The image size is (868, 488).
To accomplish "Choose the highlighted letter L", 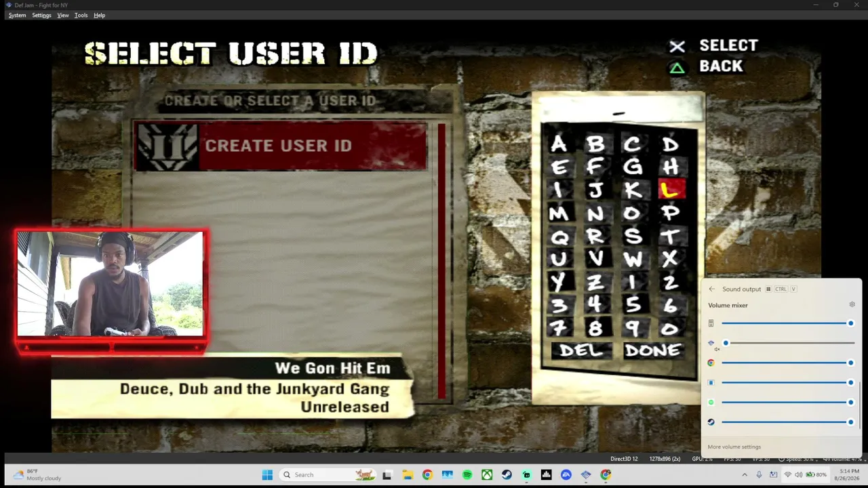I will coord(671,190).
